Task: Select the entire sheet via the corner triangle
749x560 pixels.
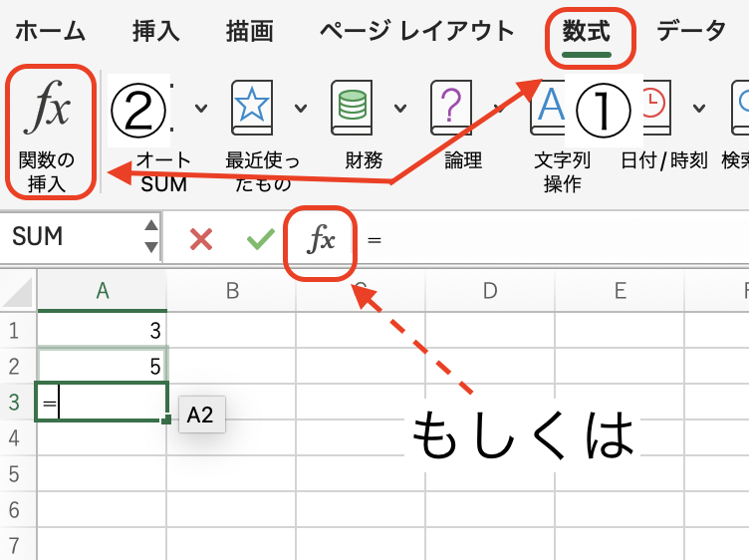Action: pyautogui.click(x=18, y=291)
